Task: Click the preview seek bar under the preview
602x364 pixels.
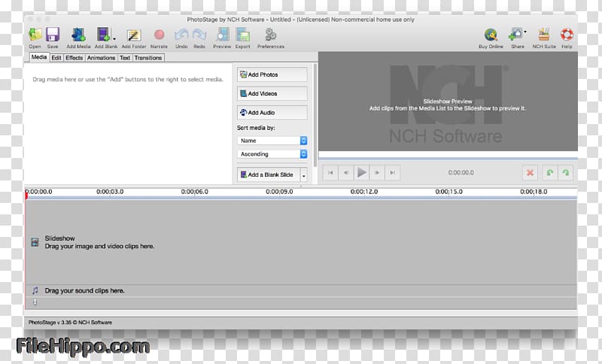Action: click(x=448, y=159)
